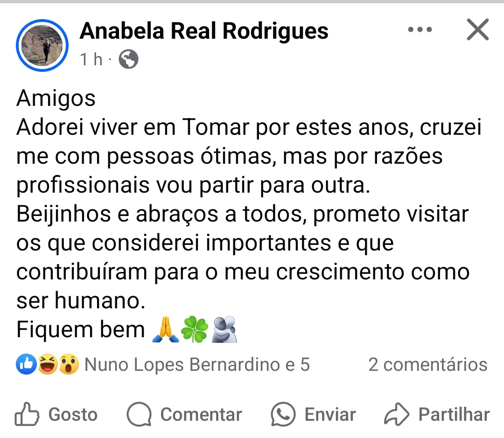Close the post with the X button
Image resolution: width=504 pixels, height=438 pixels.
478,29
